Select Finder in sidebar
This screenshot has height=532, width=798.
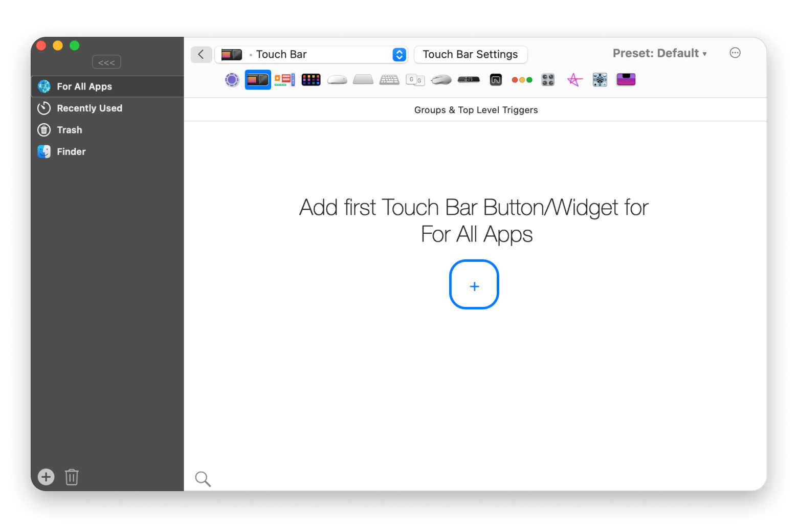(107, 151)
